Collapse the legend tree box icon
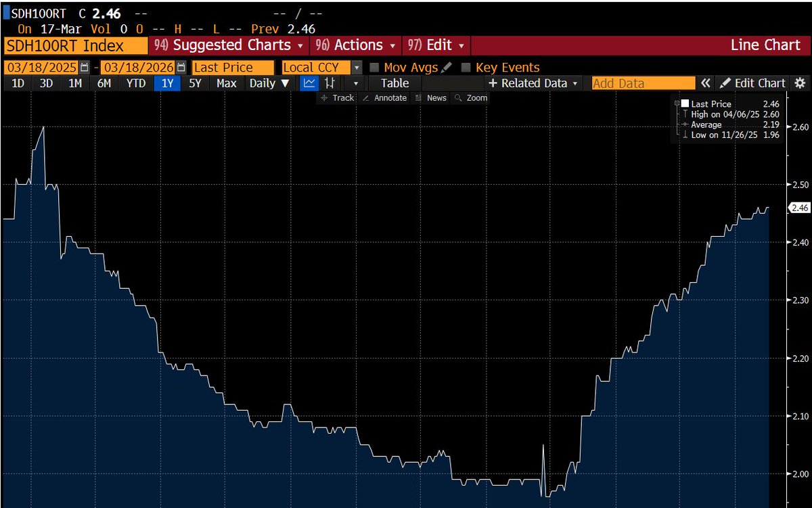This screenshot has height=508, width=812. (677, 103)
